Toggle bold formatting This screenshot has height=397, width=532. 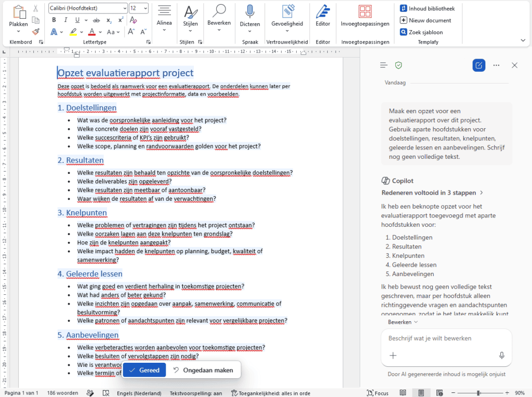pyautogui.click(x=54, y=20)
